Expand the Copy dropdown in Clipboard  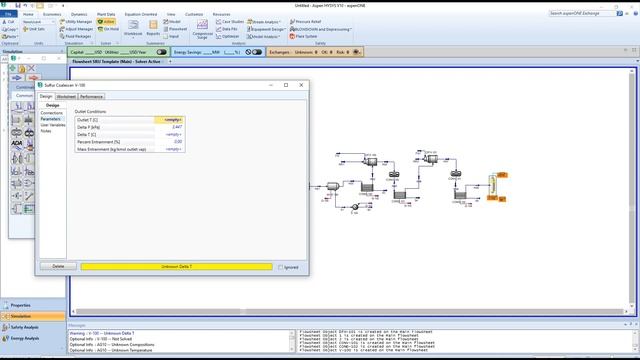(x=17, y=29)
